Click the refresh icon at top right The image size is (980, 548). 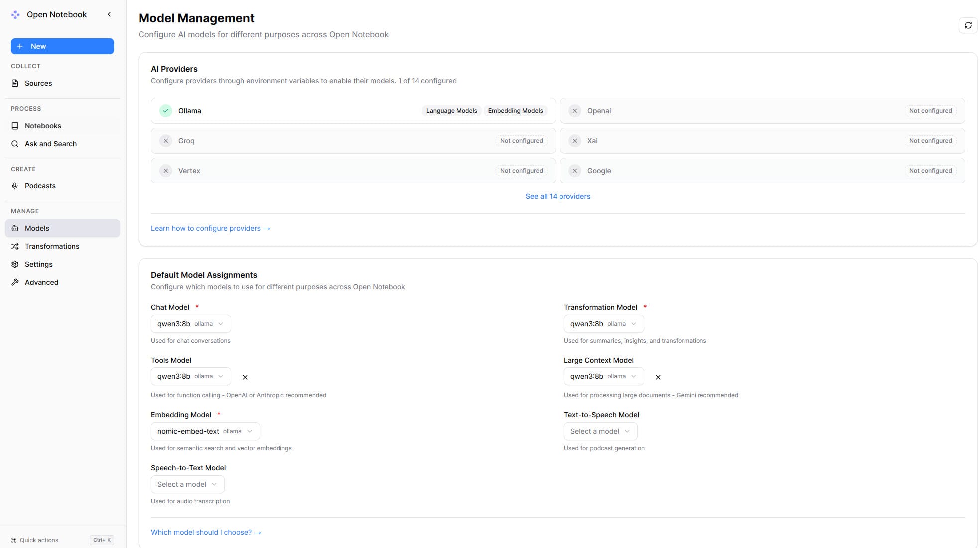(x=968, y=25)
